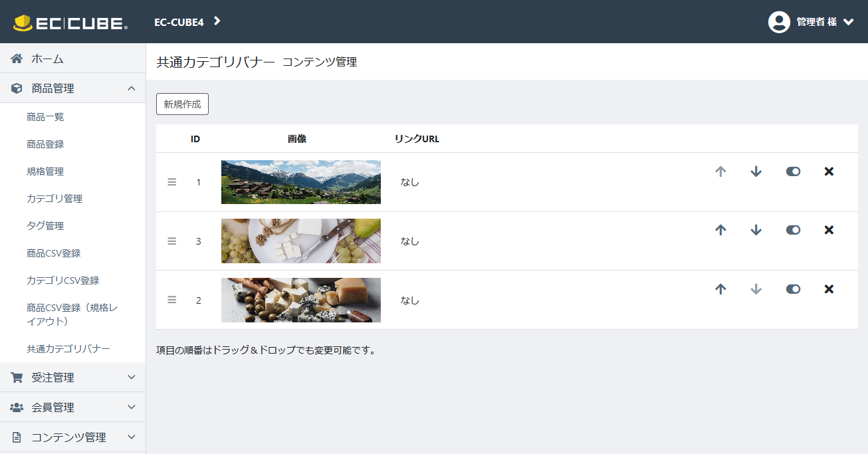Collapse the 商品管理 menu chevron
The height and width of the screenshot is (454, 868).
tap(132, 88)
